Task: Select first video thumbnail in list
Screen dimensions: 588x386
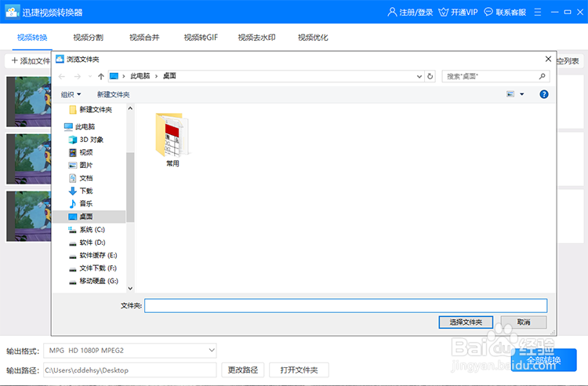Action: tap(29, 101)
